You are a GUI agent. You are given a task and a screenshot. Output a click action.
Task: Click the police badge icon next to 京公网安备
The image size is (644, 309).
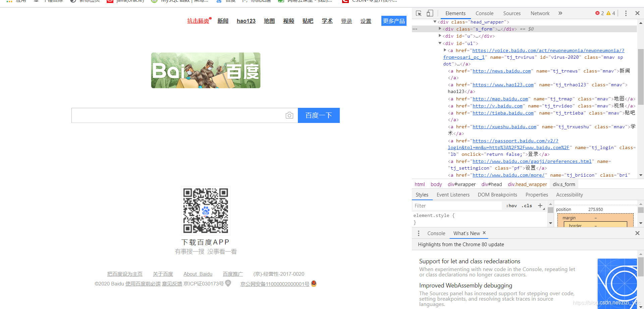(x=314, y=284)
